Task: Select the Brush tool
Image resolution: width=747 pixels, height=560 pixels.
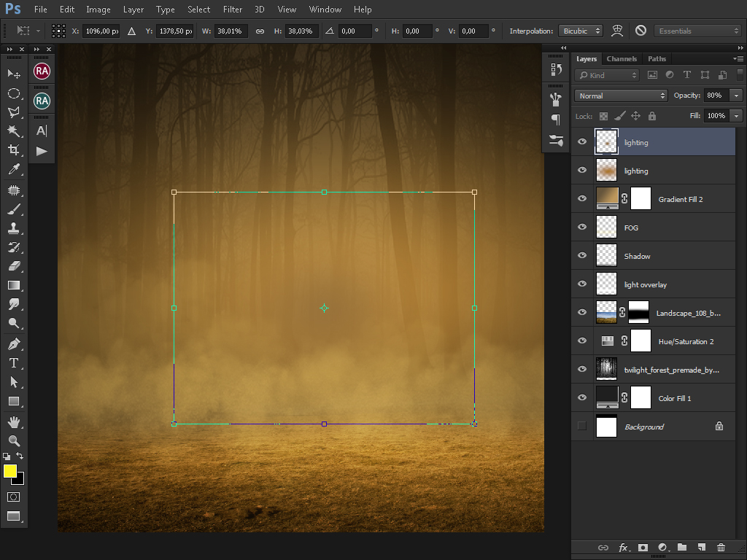Action: [14, 209]
